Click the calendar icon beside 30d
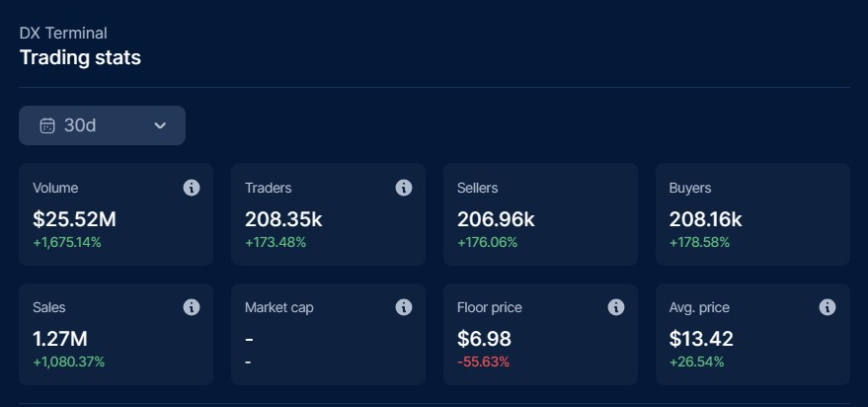 (x=46, y=125)
